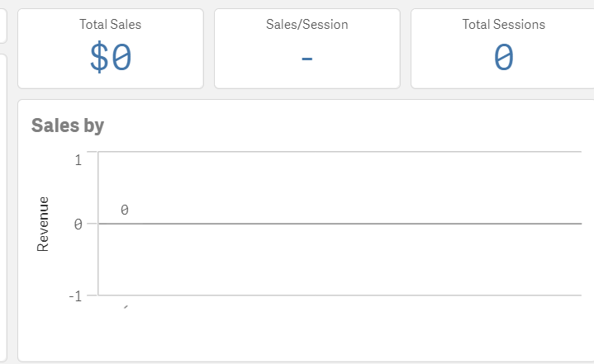This screenshot has height=364, width=594.
Task: Click the x-axis category mark below chart
Action: click(126, 307)
